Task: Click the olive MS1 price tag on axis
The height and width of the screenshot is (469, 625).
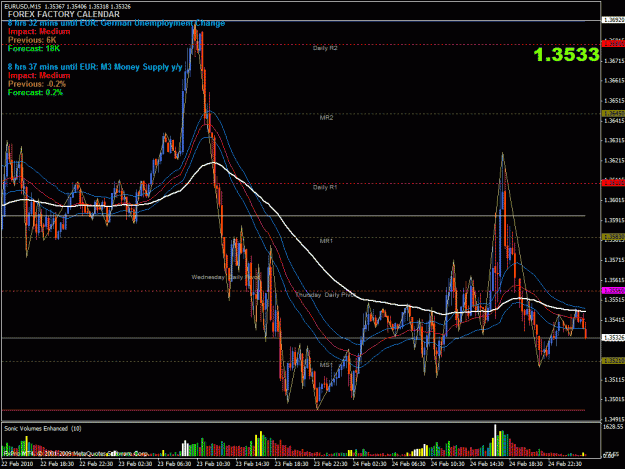Action: 613,361
